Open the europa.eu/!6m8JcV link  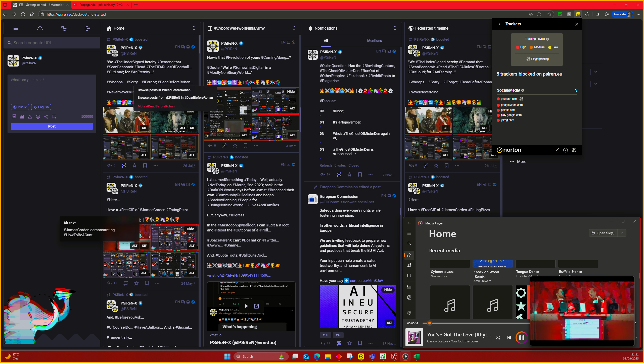click(366, 281)
